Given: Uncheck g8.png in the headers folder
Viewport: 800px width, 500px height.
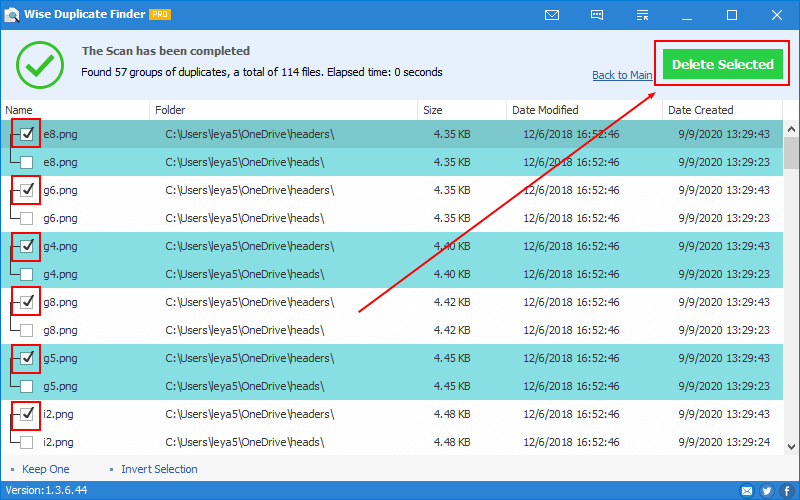Looking at the screenshot, I should [x=27, y=302].
